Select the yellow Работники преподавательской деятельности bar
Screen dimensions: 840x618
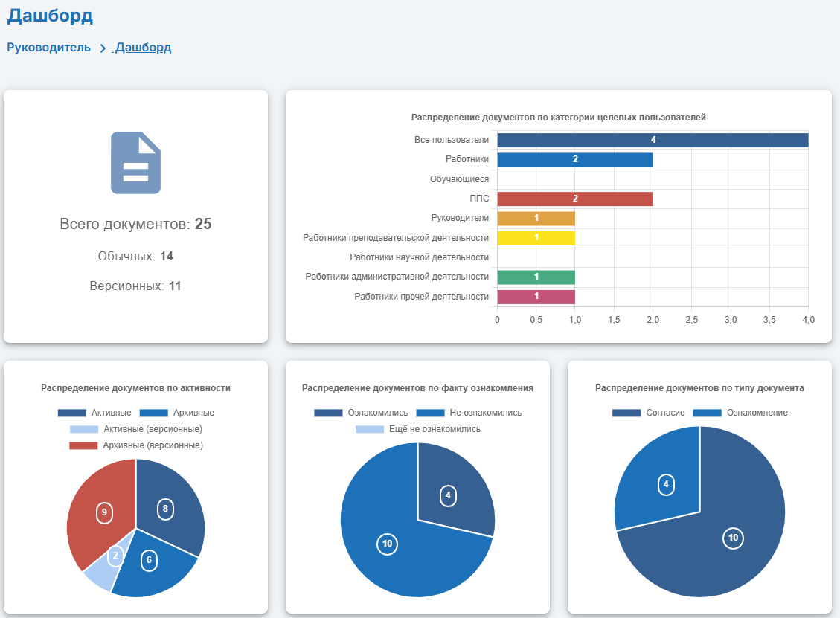pyautogui.click(x=536, y=238)
